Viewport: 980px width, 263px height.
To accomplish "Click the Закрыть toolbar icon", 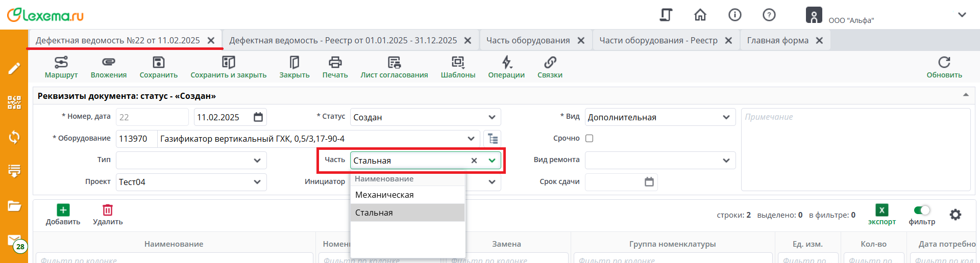I will (x=295, y=62).
